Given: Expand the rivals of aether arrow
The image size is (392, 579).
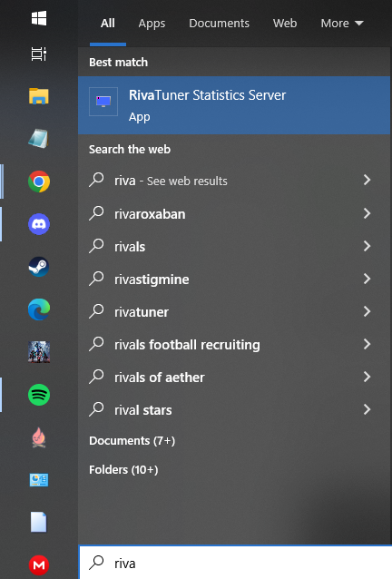Looking at the screenshot, I should (367, 377).
